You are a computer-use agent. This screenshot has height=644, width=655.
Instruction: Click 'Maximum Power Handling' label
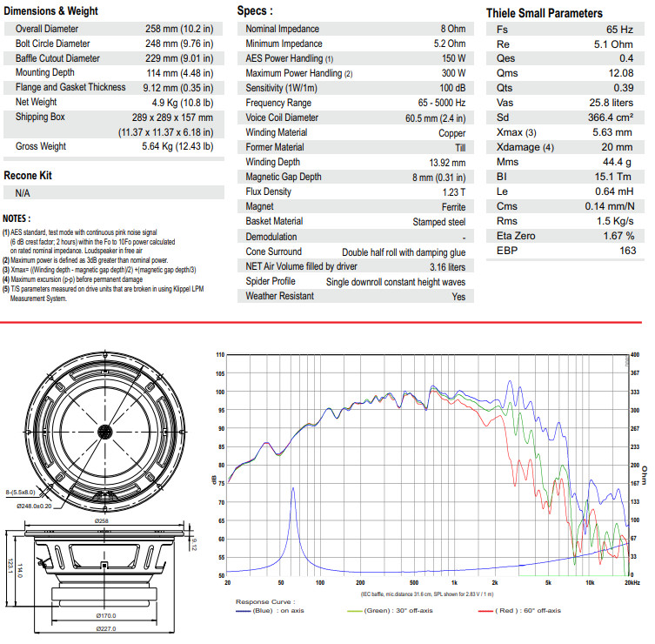[298, 74]
